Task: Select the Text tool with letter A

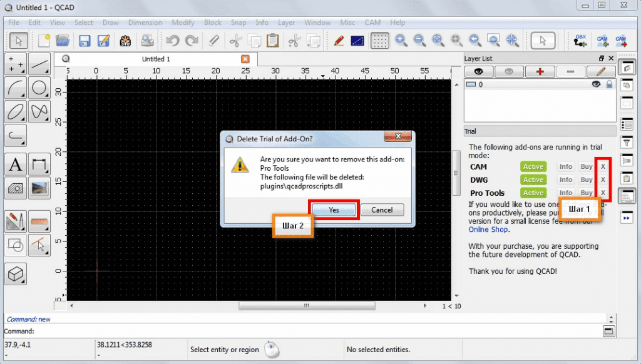Action: click(x=16, y=164)
